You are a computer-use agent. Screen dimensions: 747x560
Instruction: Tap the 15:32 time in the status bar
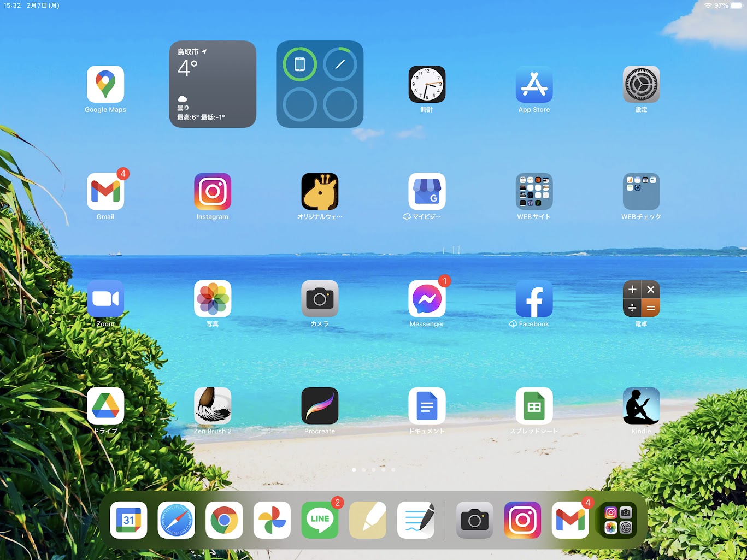tap(12, 5)
